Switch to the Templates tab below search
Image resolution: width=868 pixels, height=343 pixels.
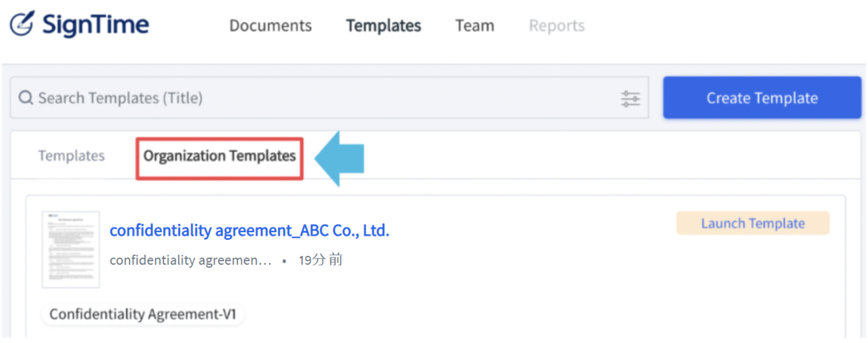pyautogui.click(x=72, y=156)
